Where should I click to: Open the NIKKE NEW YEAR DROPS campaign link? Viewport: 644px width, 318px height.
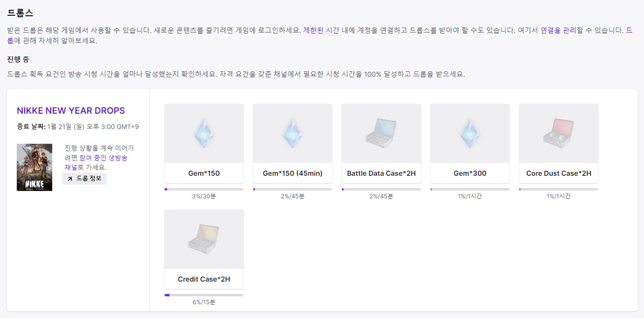click(71, 111)
